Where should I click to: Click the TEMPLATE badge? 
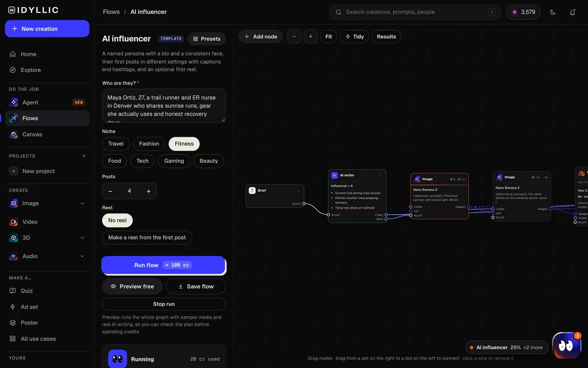(x=171, y=39)
